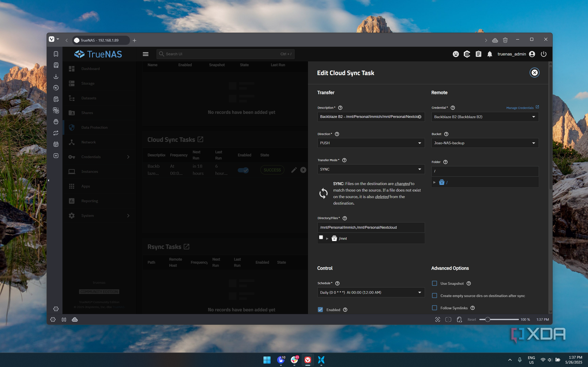The width and height of the screenshot is (588, 367).
Task: Click the SUCCESS state button
Action: tap(272, 170)
